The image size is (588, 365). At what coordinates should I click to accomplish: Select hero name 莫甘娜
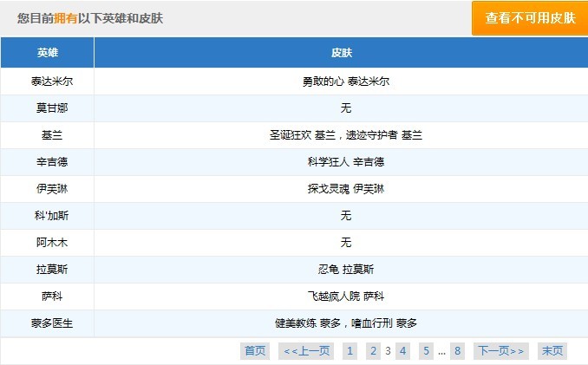point(52,108)
